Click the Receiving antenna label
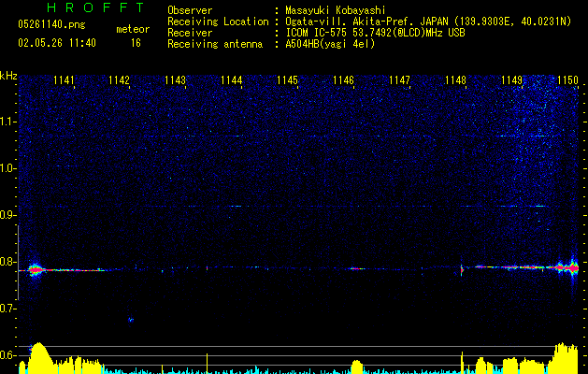588x374 pixels. coord(215,44)
